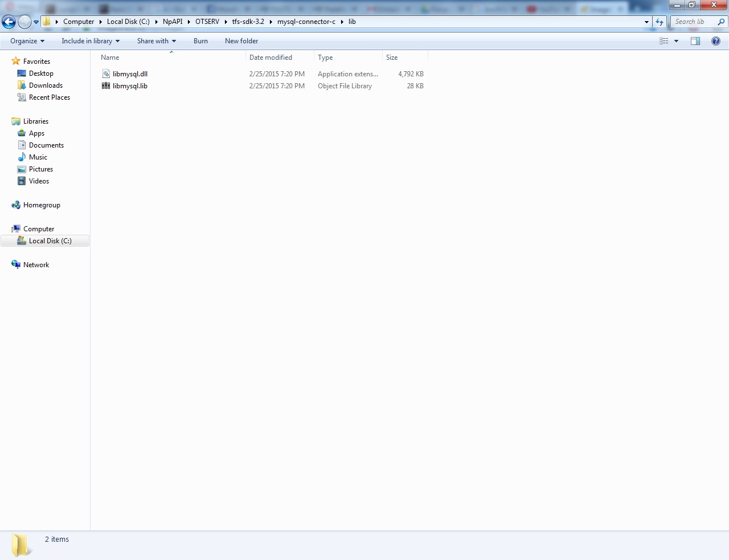Click the large folder icon in details pane
Viewport: 729px width, 560px height.
tap(22, 545)
